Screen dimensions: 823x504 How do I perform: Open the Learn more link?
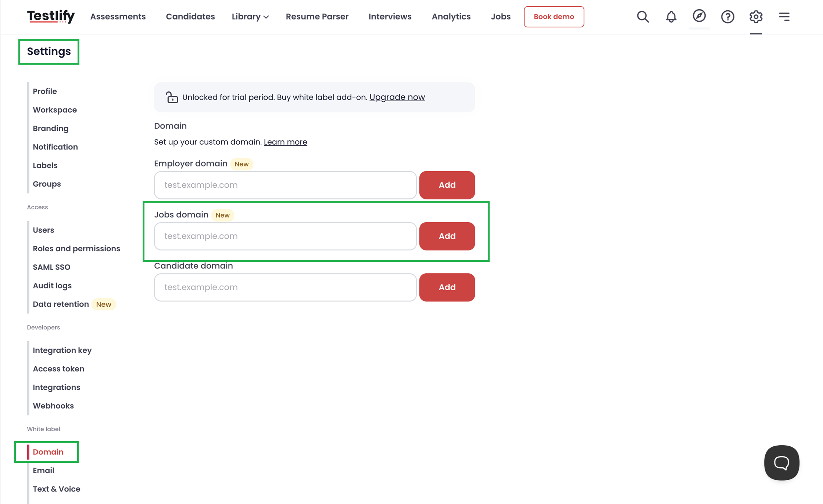coord(285,142)
